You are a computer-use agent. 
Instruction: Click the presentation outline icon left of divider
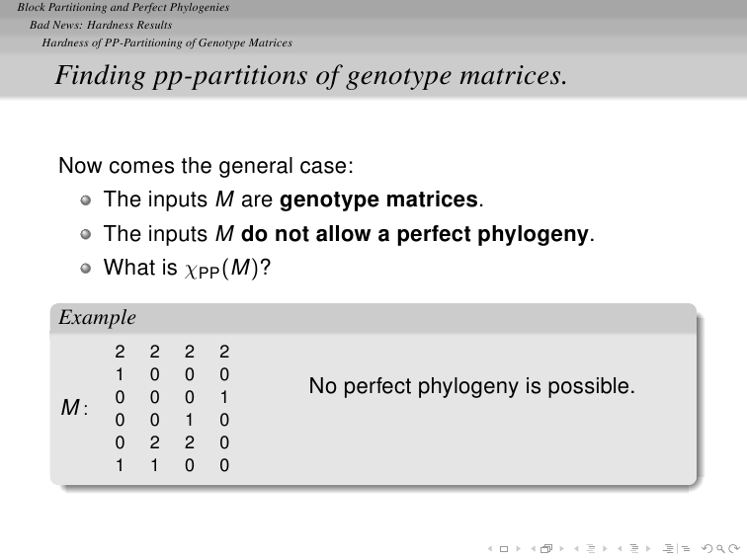[x=668, y=548]
